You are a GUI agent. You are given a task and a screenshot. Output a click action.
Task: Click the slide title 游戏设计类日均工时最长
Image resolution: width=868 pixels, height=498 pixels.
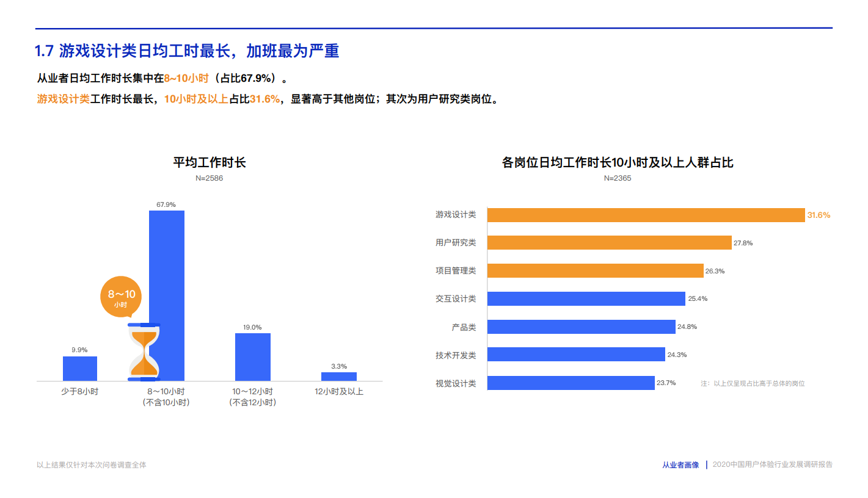tap(187, 51)
